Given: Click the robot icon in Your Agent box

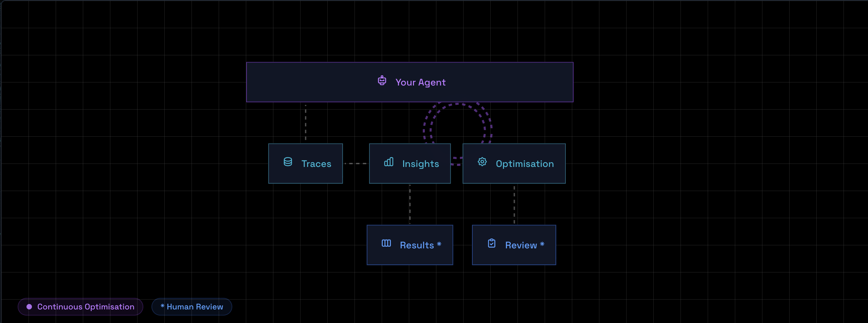Looking at the screenshot, I should pos(382,81).
